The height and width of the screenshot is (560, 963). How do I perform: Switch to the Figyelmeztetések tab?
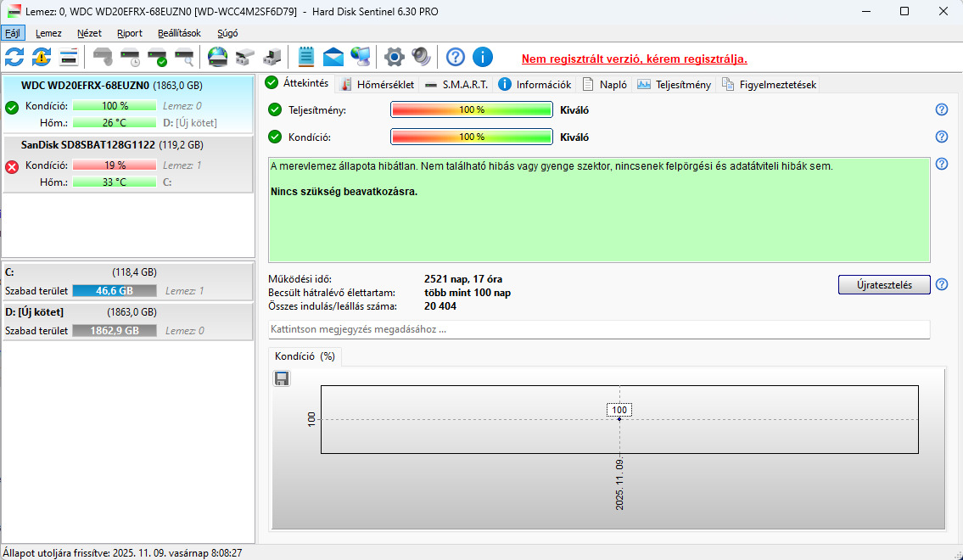[x=769, y=85]
